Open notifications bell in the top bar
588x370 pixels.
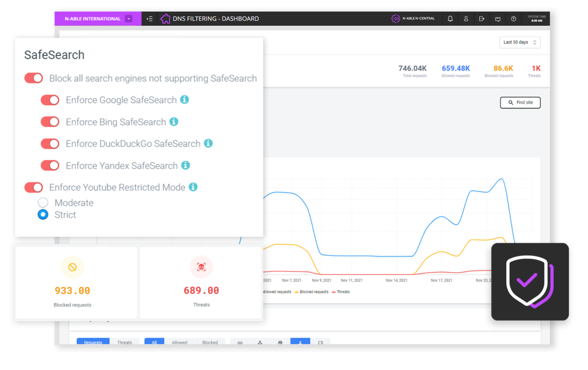click(450, 19)
